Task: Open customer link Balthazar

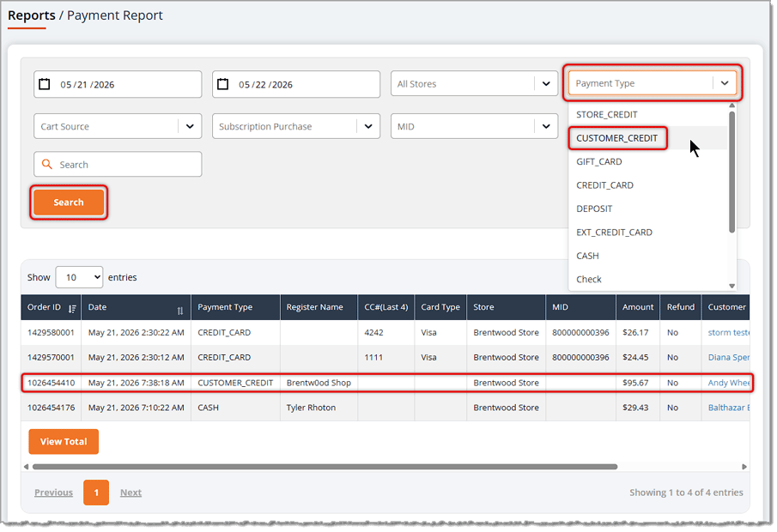Action: pyautogui.click(x=728, y=408)
